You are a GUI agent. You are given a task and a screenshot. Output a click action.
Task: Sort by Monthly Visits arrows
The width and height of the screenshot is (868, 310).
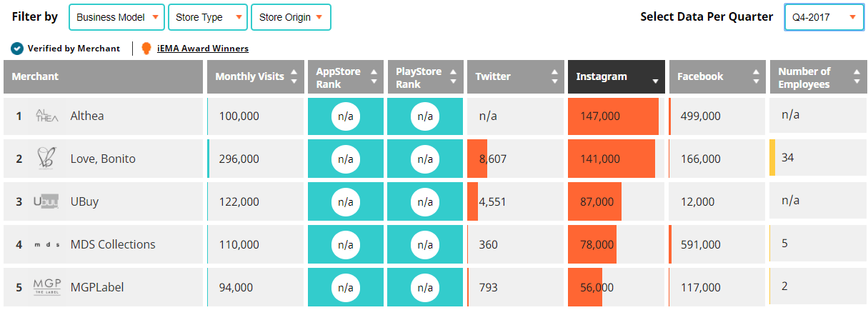(294, 76)
